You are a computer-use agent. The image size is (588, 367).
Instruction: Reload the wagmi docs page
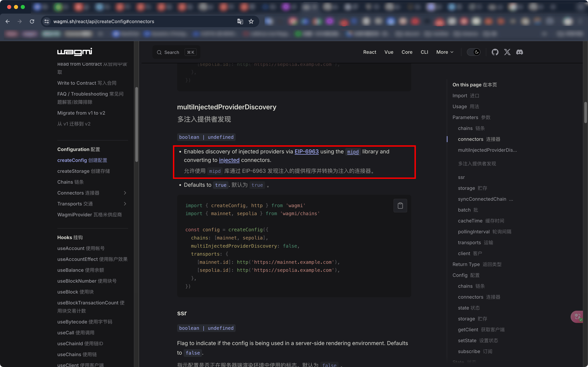click(x=32, y=21)
